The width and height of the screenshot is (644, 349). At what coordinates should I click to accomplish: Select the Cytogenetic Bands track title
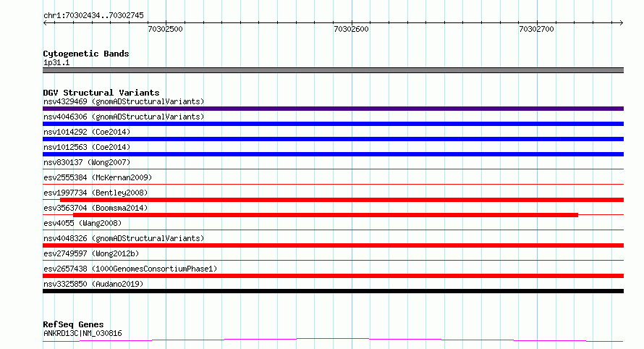point(86,54)
